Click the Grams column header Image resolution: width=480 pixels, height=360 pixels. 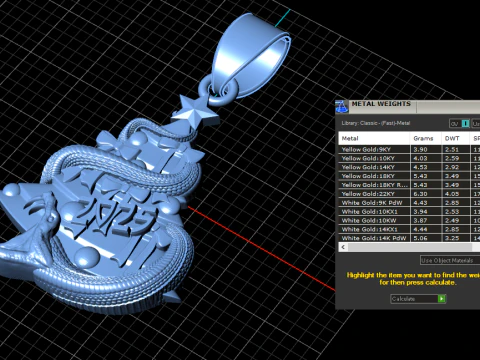[x=426, y=138]
